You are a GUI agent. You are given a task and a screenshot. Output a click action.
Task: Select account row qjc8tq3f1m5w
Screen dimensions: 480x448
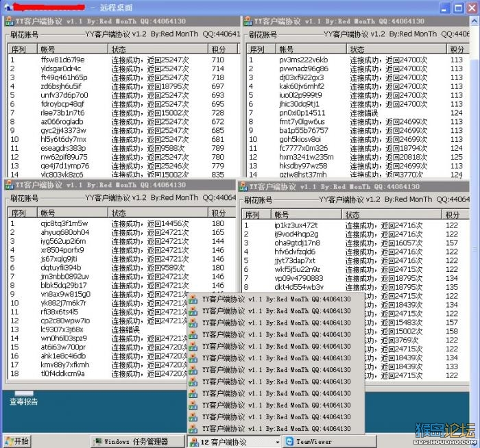(x=122, y=223)
